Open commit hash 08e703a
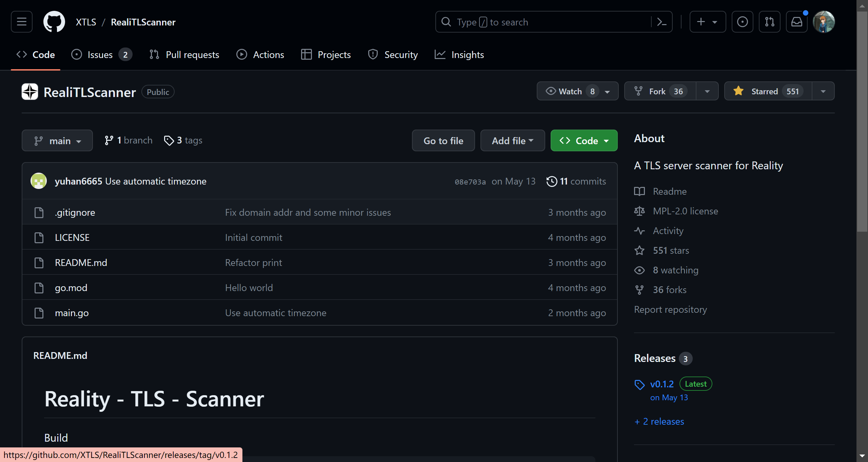The width and height of the screenshot is (868, 462). coord(470,182)
